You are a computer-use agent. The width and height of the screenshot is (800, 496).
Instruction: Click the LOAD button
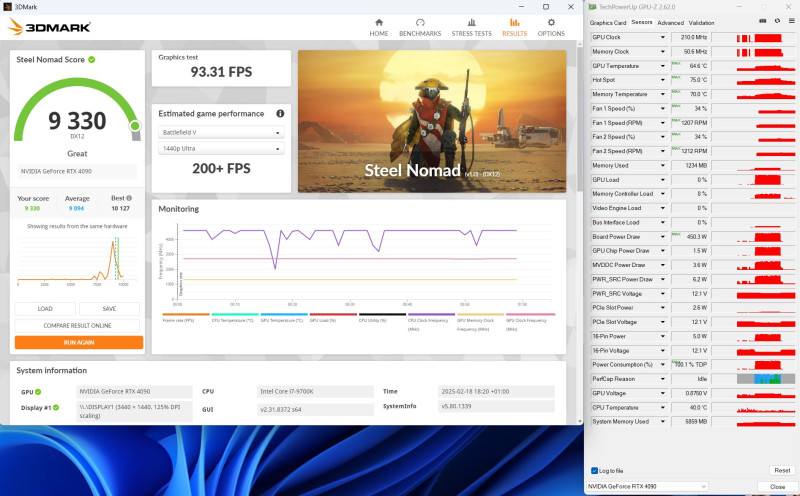click(x=45, y=309)
